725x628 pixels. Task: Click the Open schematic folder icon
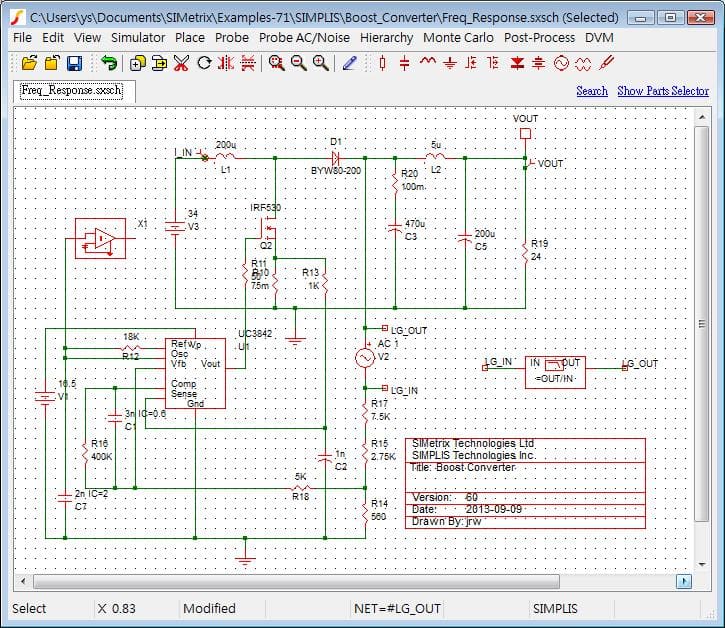click(29, 63)
